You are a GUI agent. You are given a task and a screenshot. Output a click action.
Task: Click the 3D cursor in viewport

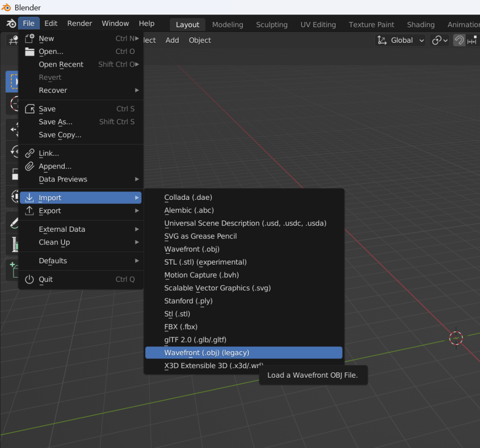[x=456, y=338]
